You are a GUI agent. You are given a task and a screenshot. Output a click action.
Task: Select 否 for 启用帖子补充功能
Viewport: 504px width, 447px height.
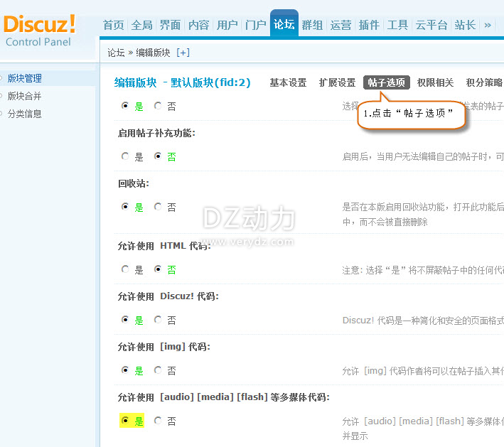point(158,156)
